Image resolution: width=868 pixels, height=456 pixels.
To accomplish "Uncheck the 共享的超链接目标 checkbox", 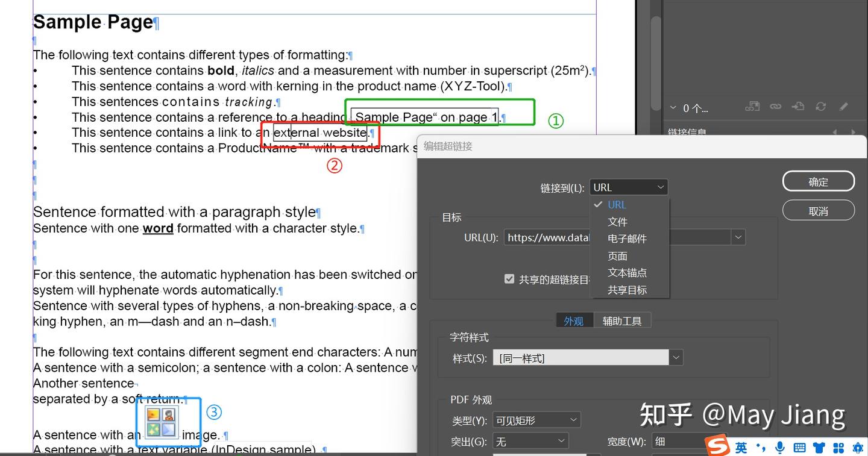I will click(x=509, y=278).
